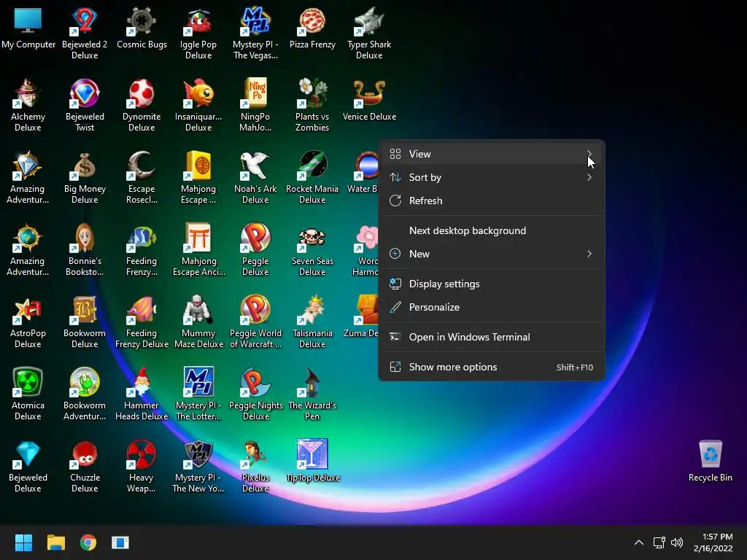This screenshot has height=560, width=747.
Task: Select Mystery PI The Vegas shortcut
Action: [255, 34]
